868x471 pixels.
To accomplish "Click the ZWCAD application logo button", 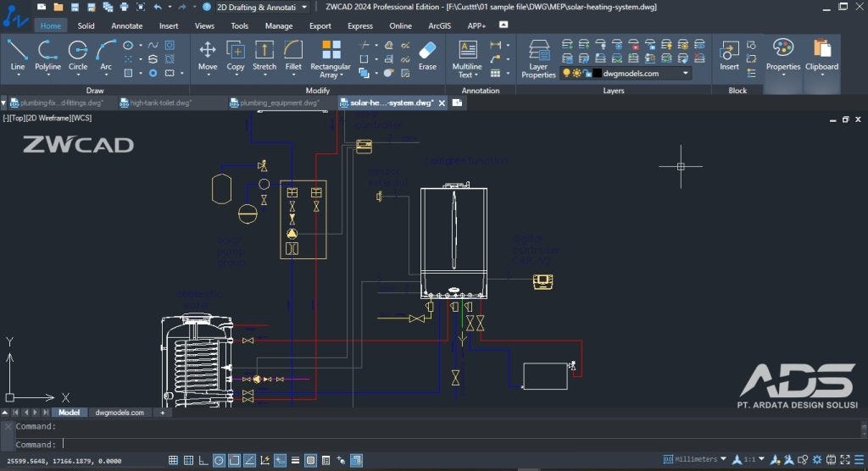I will tap(14, 14).
